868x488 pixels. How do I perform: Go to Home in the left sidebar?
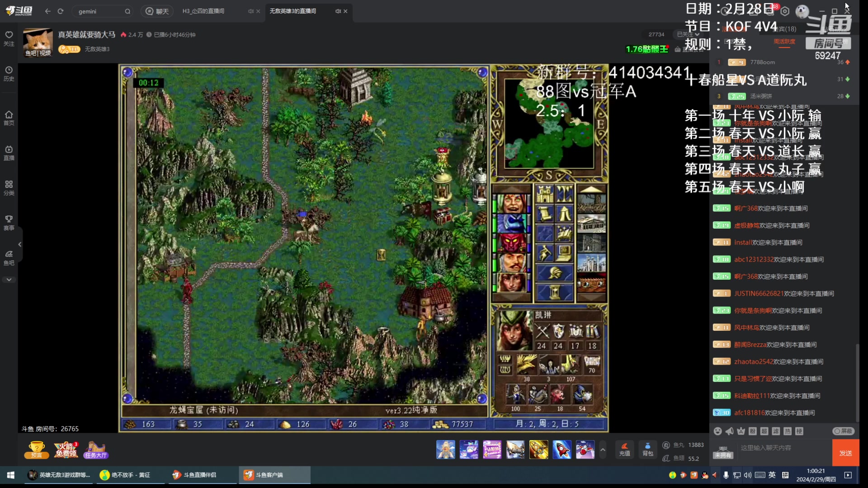click(x=9, y=118)
